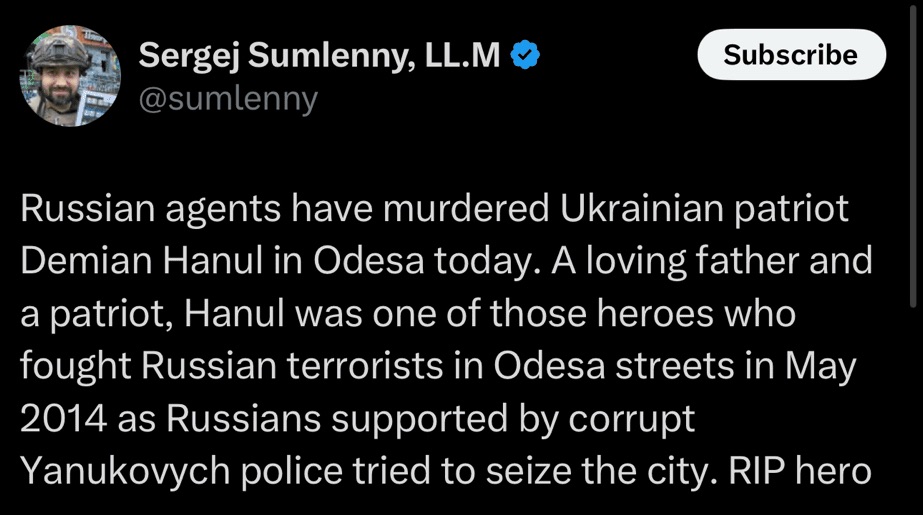The image size is (923, 515).
Task: Click the word "May" ending the fourth line
Action: click(821, 366)
